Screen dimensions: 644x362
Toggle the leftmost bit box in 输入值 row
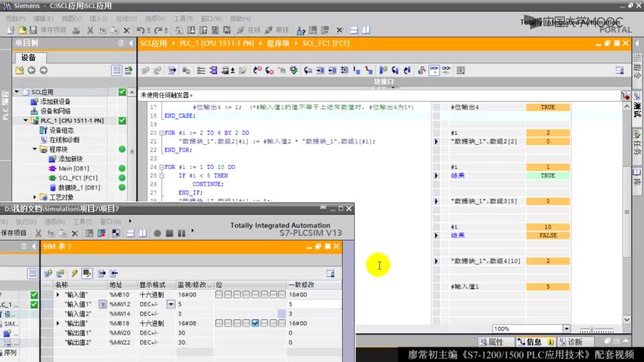tap(219, 295)
